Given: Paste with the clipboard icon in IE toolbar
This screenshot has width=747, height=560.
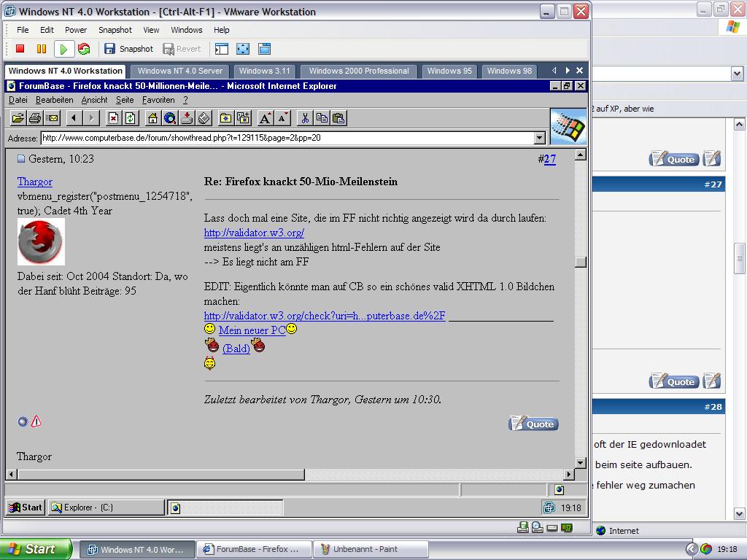Looking at the screenshot, I should click(338, 118).
